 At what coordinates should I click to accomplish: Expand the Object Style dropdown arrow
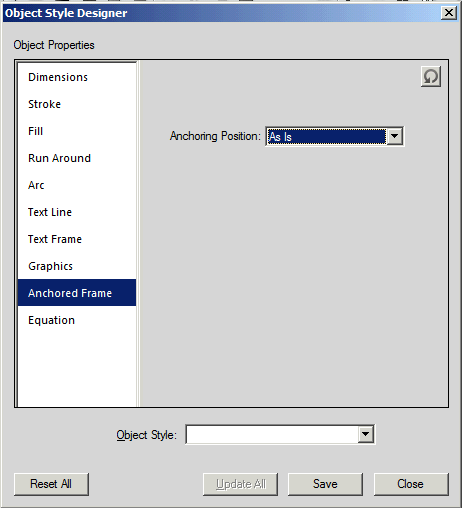(x=365, y=434)
